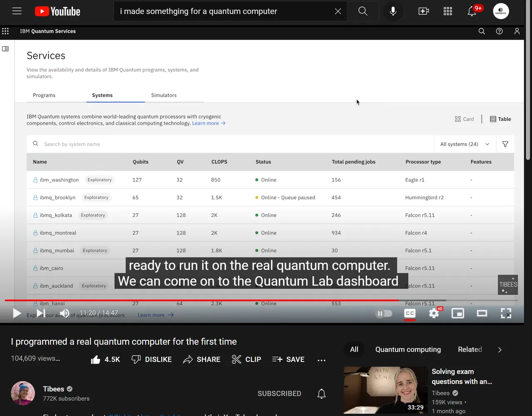The width and height of the screenshot is (532, 416).
Task: Open the SHARE dialog
Action: pos(202,359)
